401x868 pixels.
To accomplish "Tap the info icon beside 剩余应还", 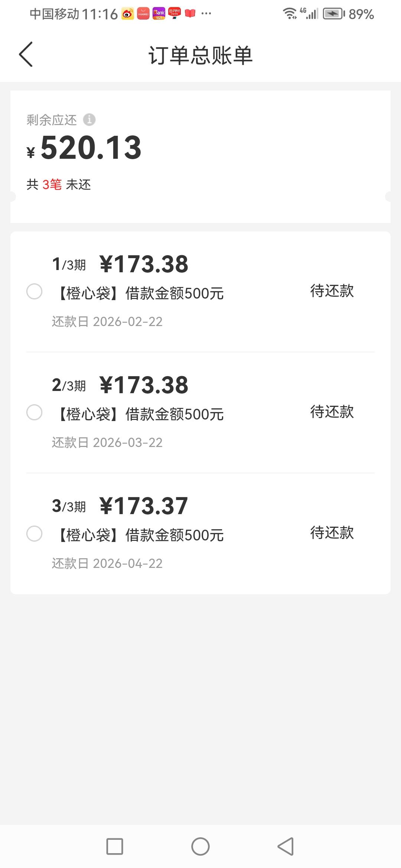I will (89, 120).
